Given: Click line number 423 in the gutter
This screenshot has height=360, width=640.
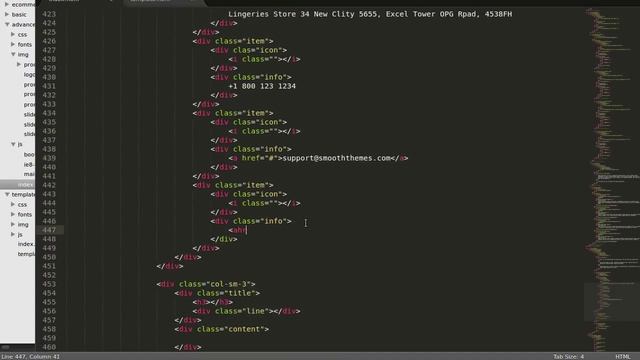Looking at the screenshot, I should click(49, 14).
